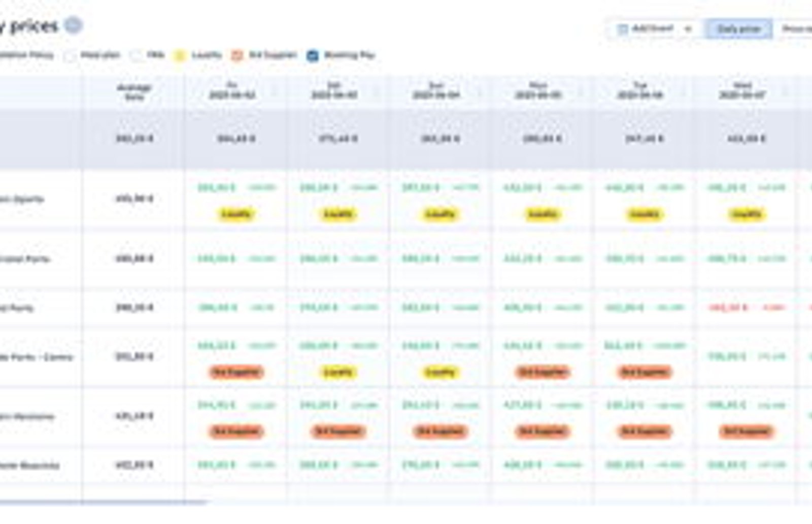Click the calendar icon in Add Event
Screen dimensions: 812x524
point(623,29)
